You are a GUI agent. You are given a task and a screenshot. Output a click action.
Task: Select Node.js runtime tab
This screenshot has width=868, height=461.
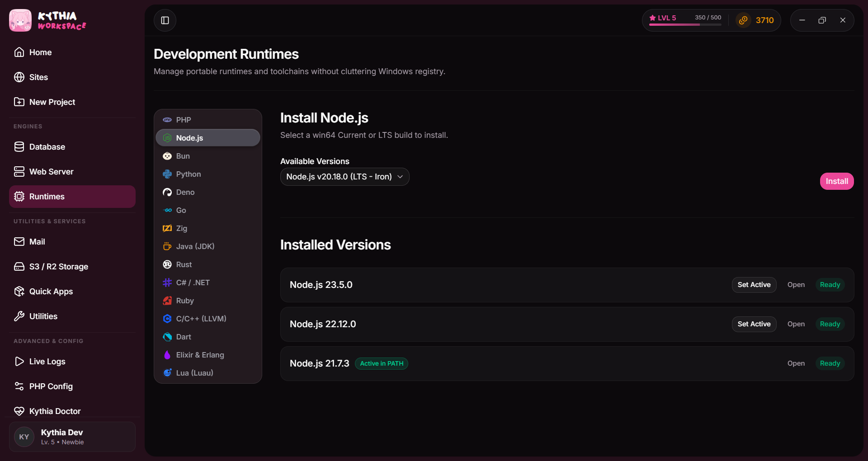tap(208, 138)
